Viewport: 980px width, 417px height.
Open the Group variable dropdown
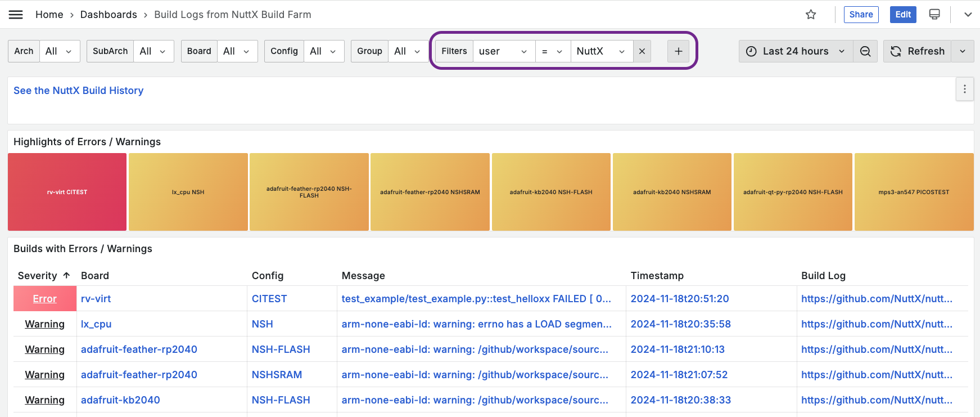point(408,51)
